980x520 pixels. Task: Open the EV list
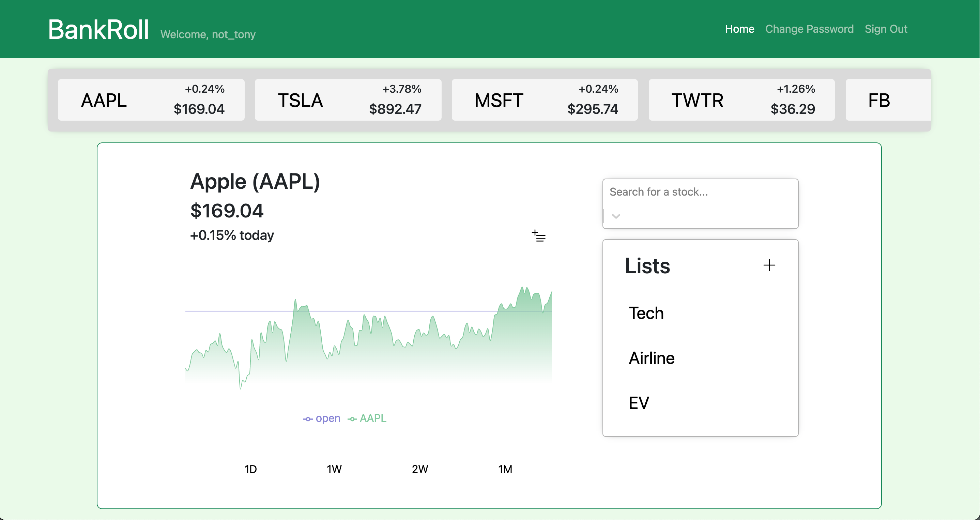[x=639, y=403]
